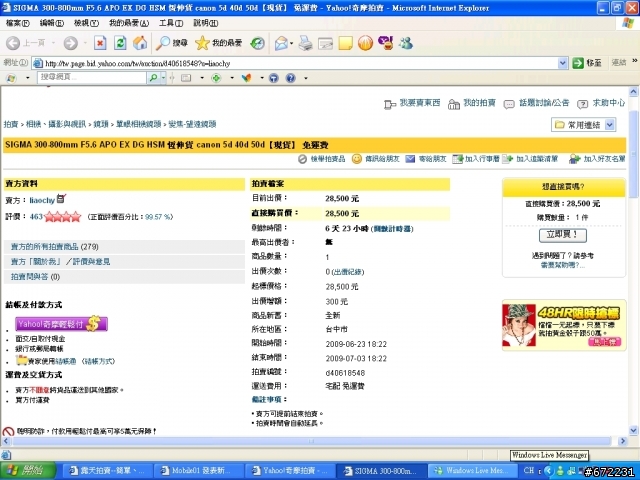Click 我要賣東西 link at top
Screen dimensions: 640x480
coord(420,103)
